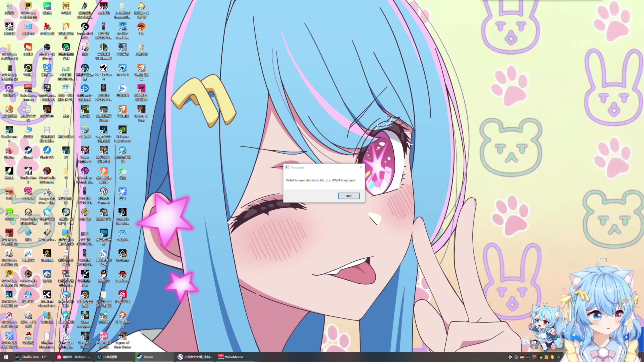
Task: Select the vegas170 shortcut desktop icon
Action: pyautogui.click(x=104, y=134)
